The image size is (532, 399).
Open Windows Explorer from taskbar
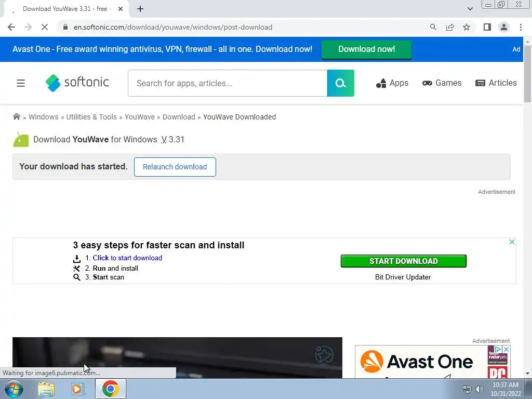[x=46, y=389]
